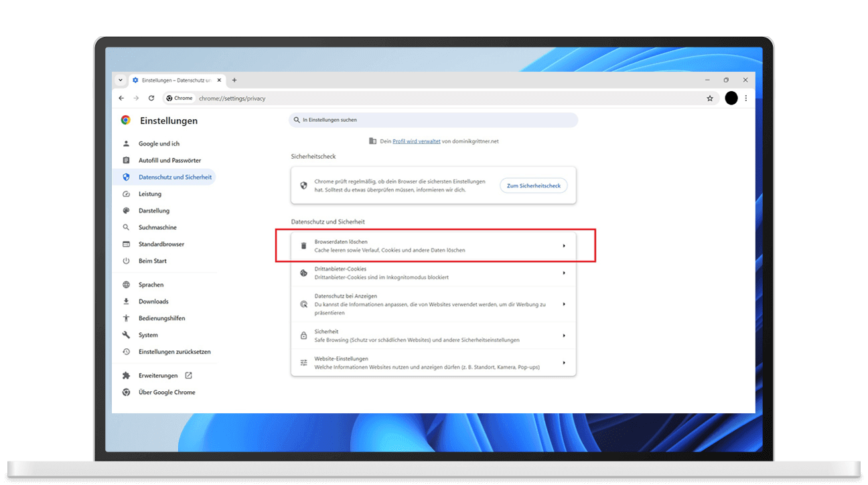The width and height of the screenshot is (868, 485).
Task: Click the System wrench icon
Action: click(126, 335)
